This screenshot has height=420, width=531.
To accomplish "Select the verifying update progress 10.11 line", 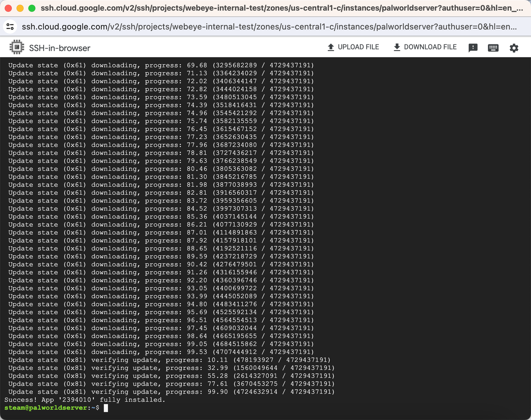I will (169, 360).
